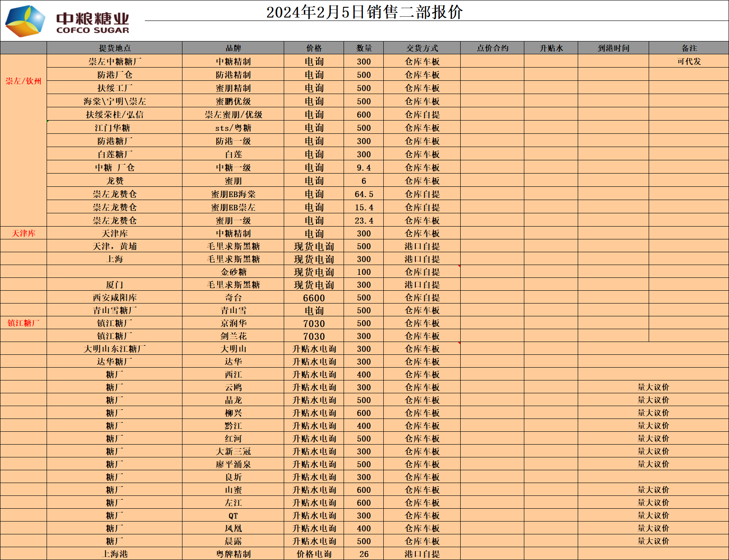Select the 品牌 column header
Image resolution: width=729 pixels, height=560 pixels.
pyautogui.click(x=233, y=48)
